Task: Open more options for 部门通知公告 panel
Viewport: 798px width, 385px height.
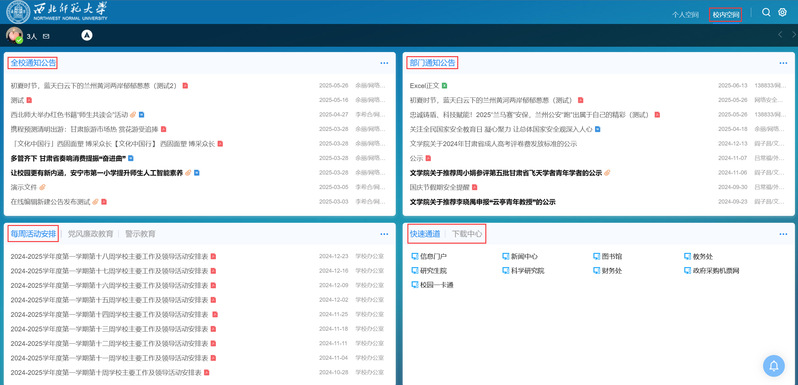Action: point(783,63)
